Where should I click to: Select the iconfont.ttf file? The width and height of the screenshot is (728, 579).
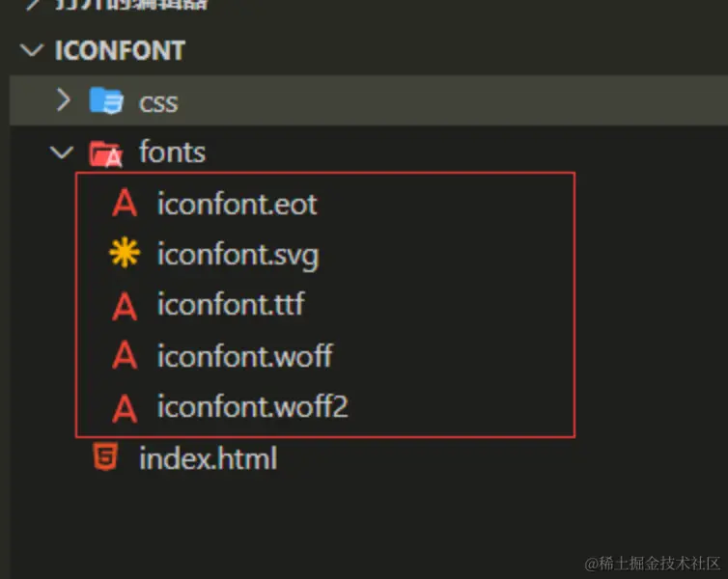pos(231,306)
